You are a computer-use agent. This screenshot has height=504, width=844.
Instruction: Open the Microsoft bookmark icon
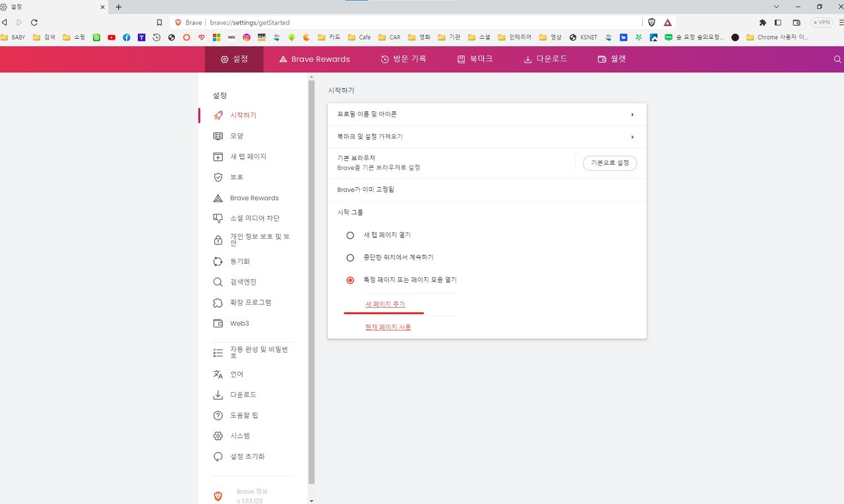click(216, 38)
